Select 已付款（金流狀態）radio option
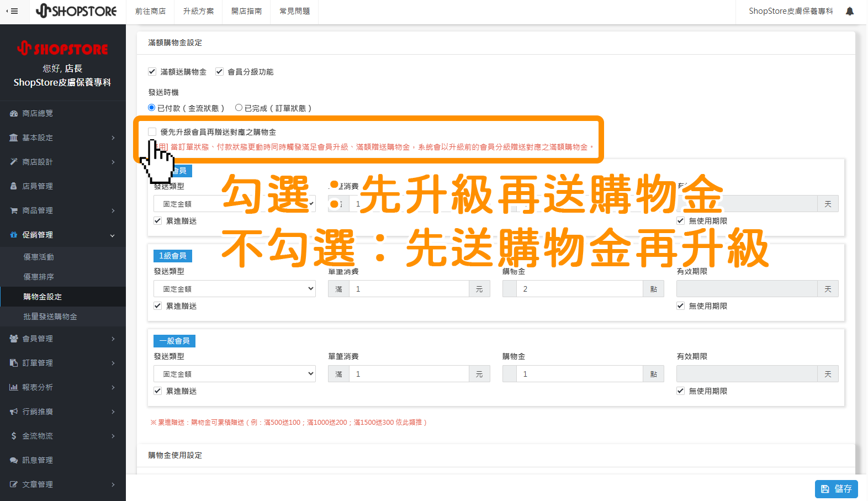Image resolution: width=868 pixels, height=501 pixels. (151, 108)
